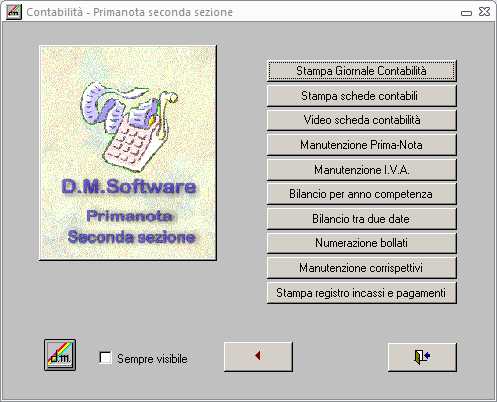
Task: Click the title bar application icon
Action: (x=14, y=12)
